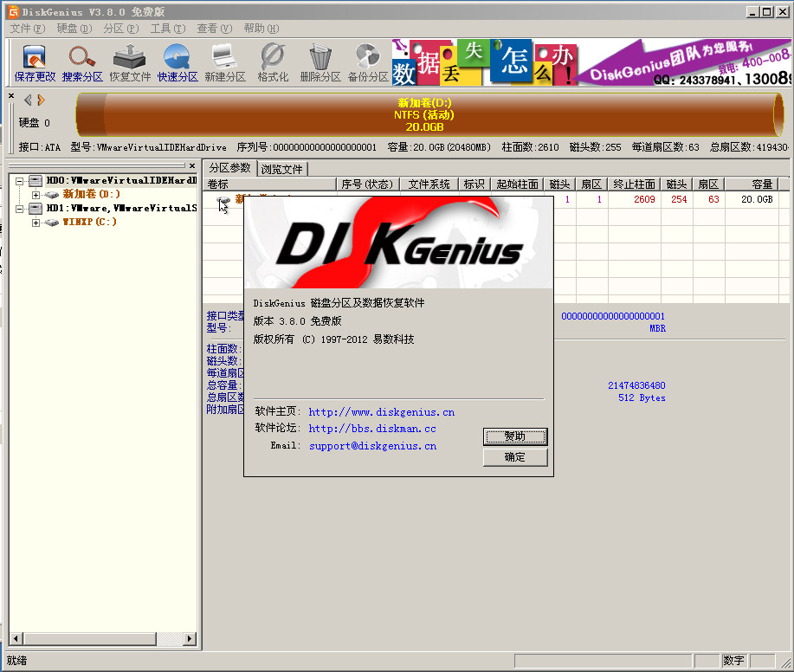This screenshot has height=672, width=794.
Task: Click the 21474836480 total bytes value
Action: [x=636, y=385]
